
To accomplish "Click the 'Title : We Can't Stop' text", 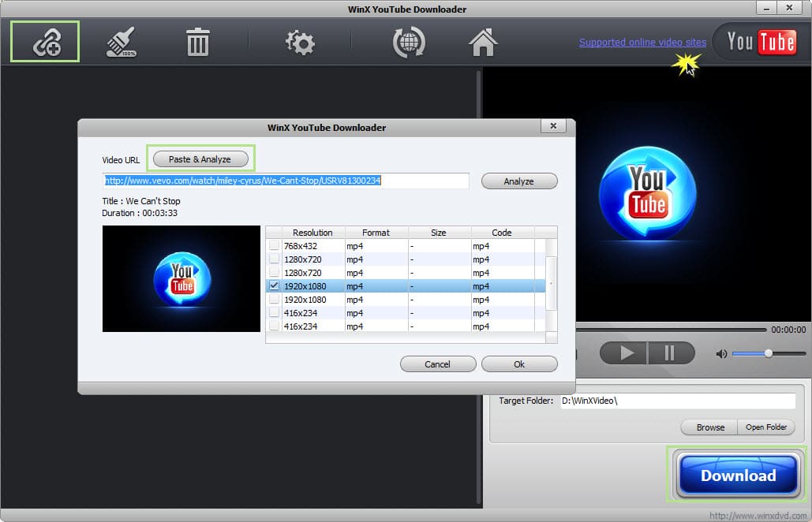I will click(x=140, y=201).
